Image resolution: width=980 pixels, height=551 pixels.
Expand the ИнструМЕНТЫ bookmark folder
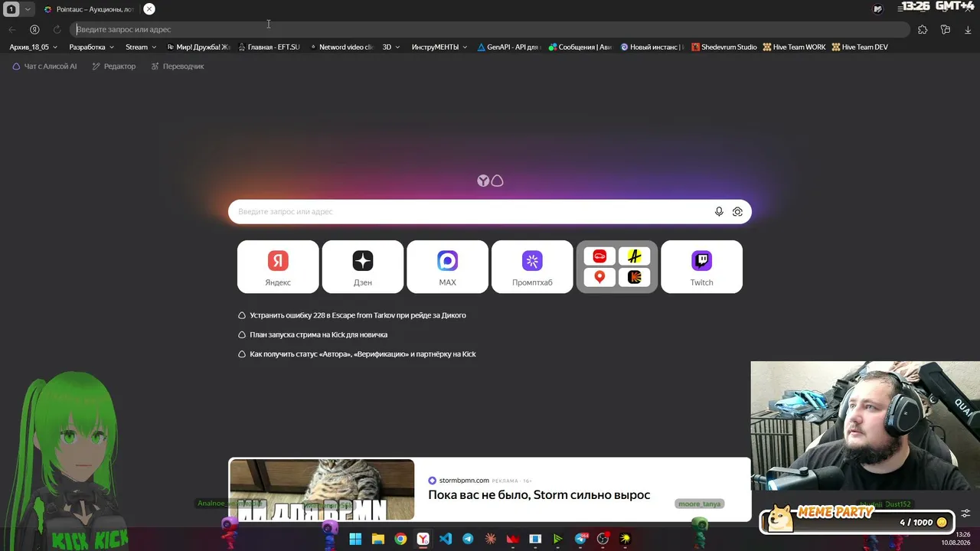pos(439,47)
